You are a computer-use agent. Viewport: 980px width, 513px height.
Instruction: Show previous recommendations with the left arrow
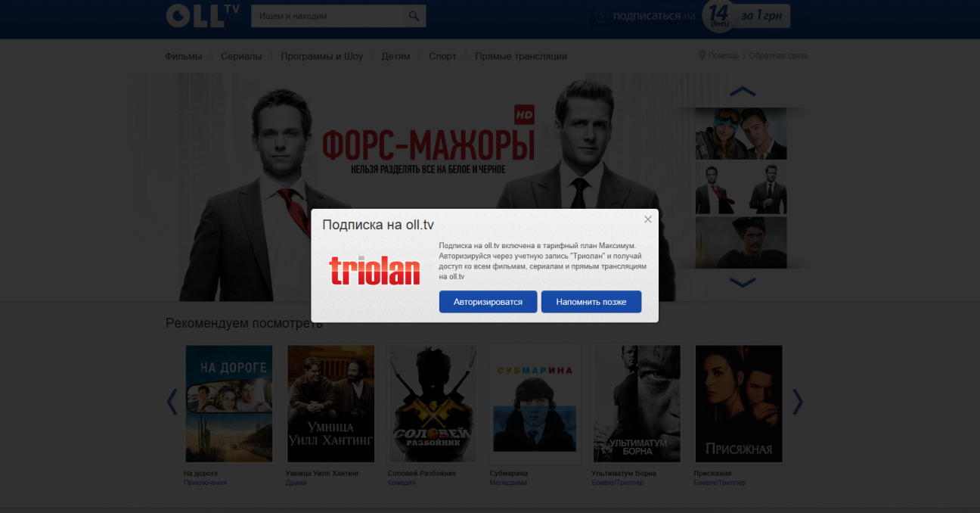coord(172,402)
